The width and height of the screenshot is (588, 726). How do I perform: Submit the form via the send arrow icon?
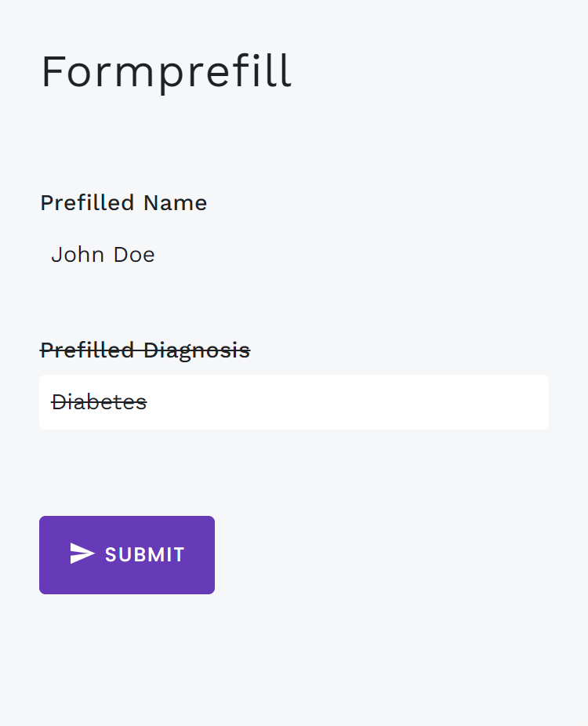click(x=82, y=554)
